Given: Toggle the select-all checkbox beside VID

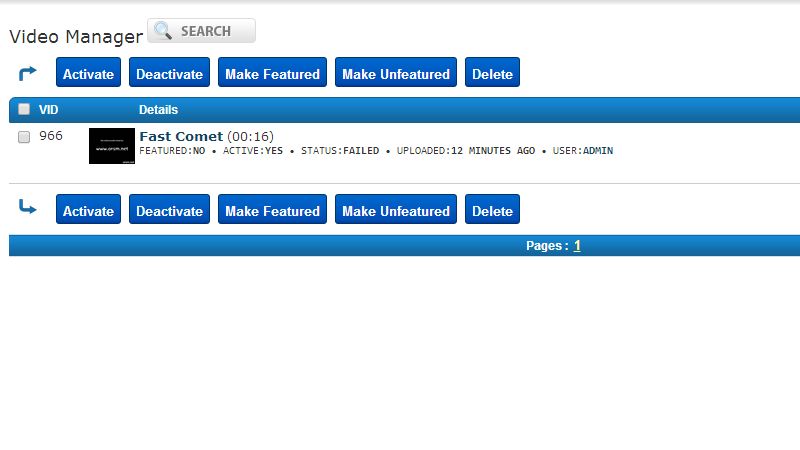Looking at the screenshot, I should (24, 109).
